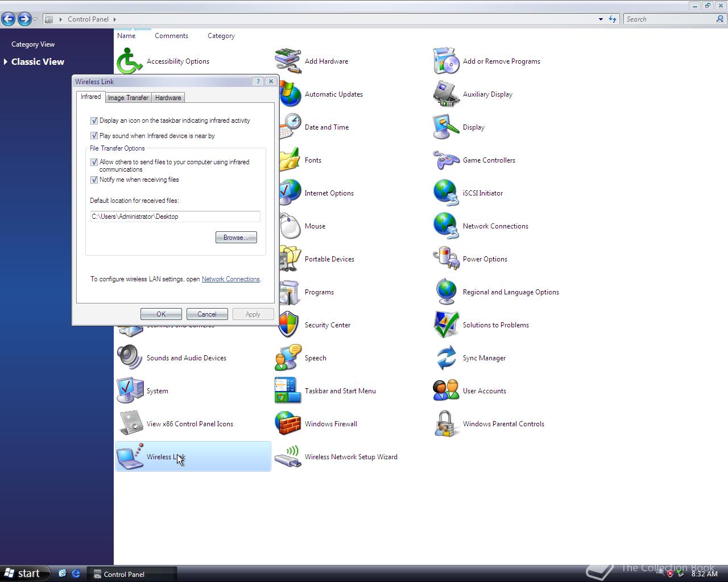Open Regional and Language Options icon
This screenshot has width=728, height=582.
pos(446,292)
